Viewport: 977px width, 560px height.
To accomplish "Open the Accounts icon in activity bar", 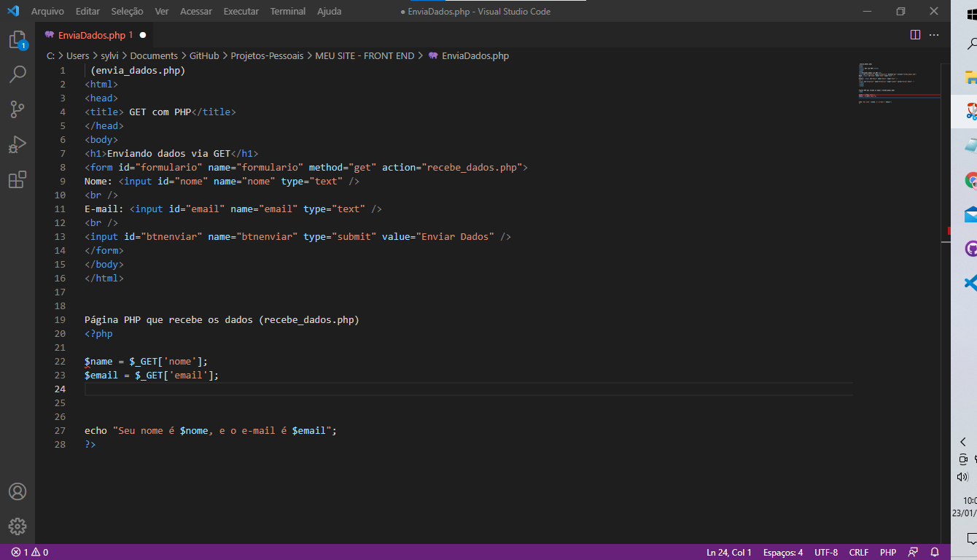I will coord(17,491).
